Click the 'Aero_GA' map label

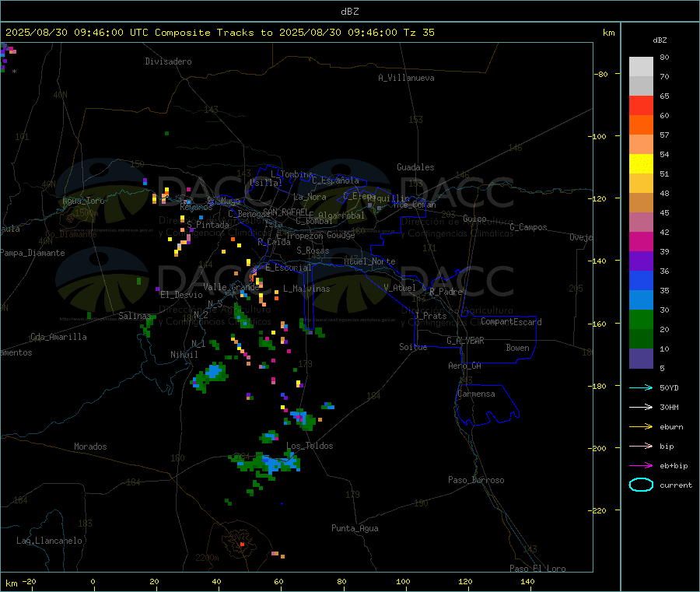coord(465,366)
